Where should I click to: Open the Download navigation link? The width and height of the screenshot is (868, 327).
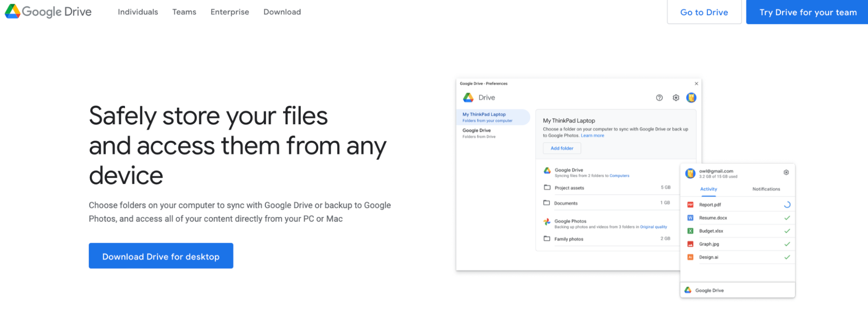point(282,12)
